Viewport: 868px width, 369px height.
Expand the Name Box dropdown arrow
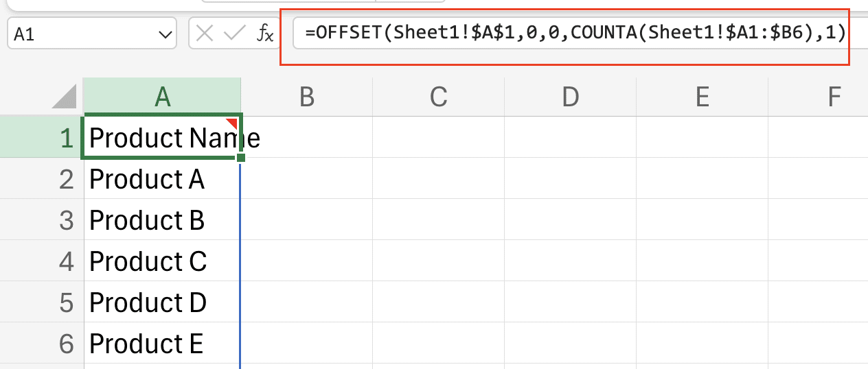(x=165, y=34)
